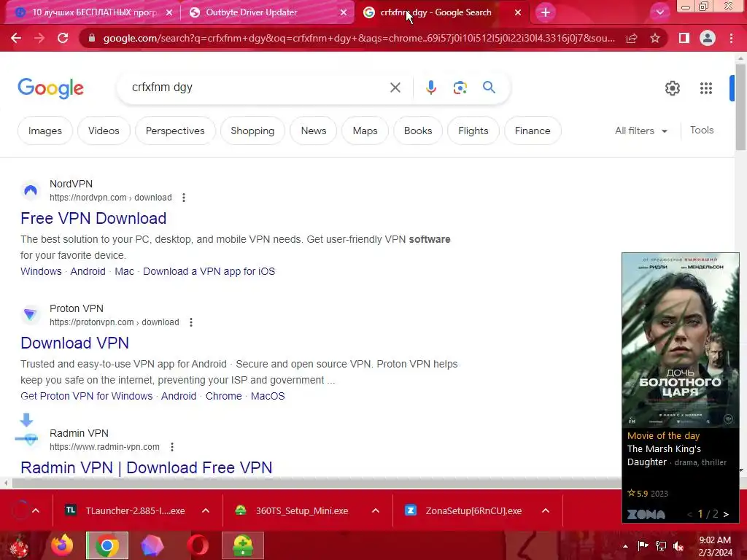Open the Chrome three-dot menu
Screen dimensions: 747x560
click(731, 38)
